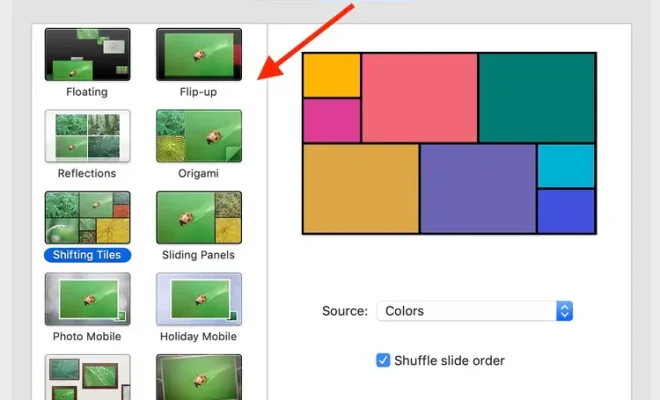The width and height of the screenshot is (660, 400).
Task: Click the Floating label text
Action: 87,92
